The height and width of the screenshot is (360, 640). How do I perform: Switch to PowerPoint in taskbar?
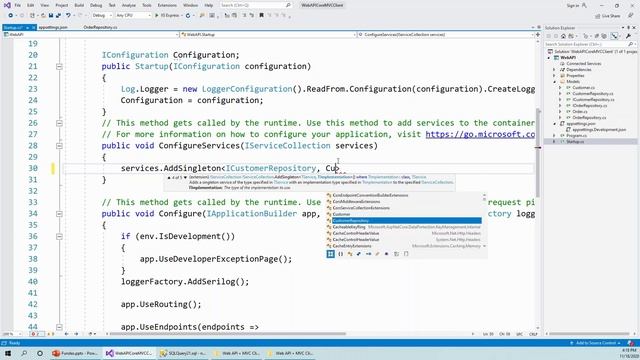75,353
